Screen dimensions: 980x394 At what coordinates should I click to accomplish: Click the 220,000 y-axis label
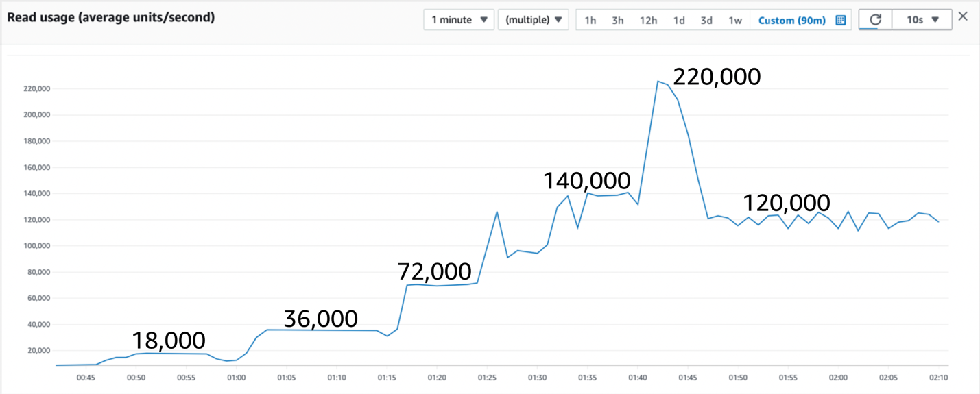pyautogui.click(x=36, y=89)
